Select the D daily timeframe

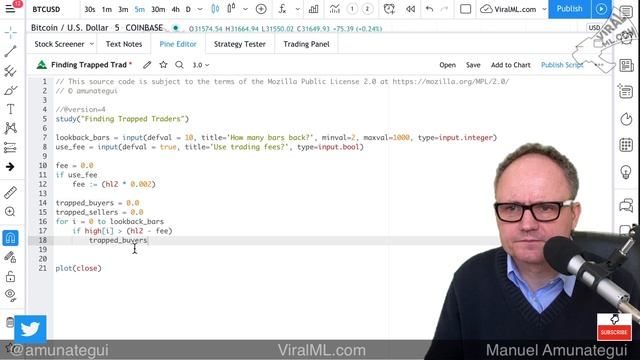coord(188,9)
